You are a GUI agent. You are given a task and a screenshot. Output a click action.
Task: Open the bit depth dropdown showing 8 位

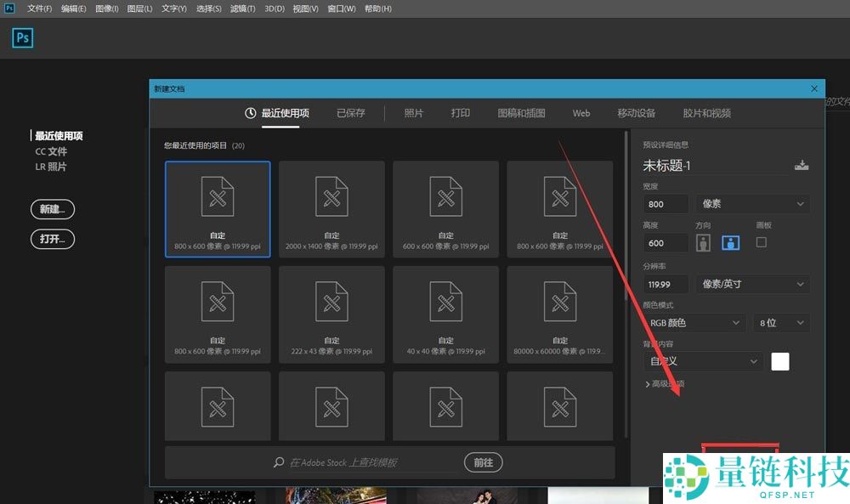(781, 322)
